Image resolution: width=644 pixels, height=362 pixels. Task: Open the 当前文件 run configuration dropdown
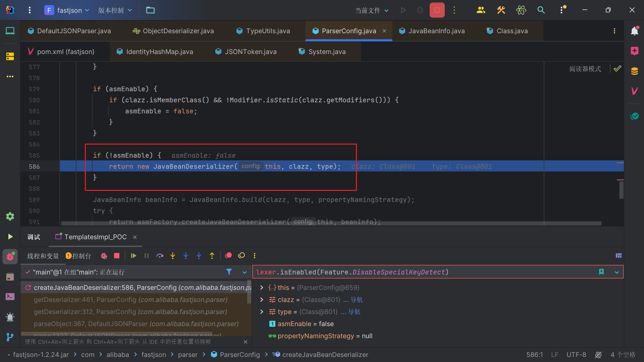(372, 10)
